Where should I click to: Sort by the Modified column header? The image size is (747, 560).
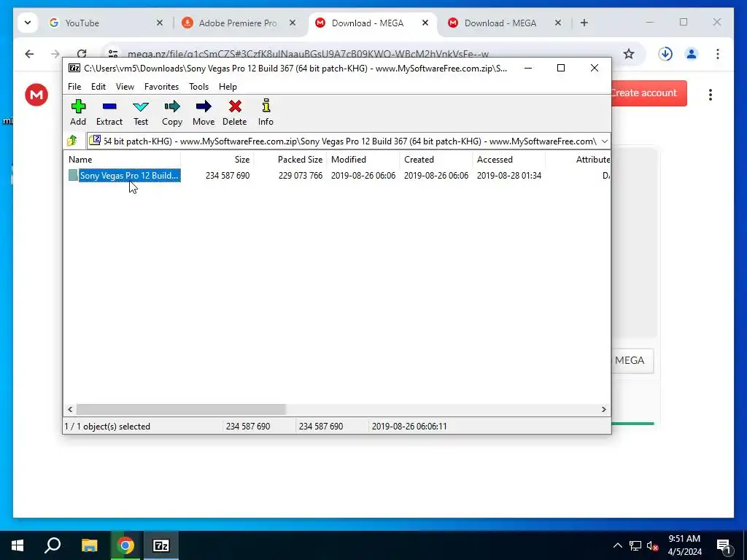tap(363, 160)
